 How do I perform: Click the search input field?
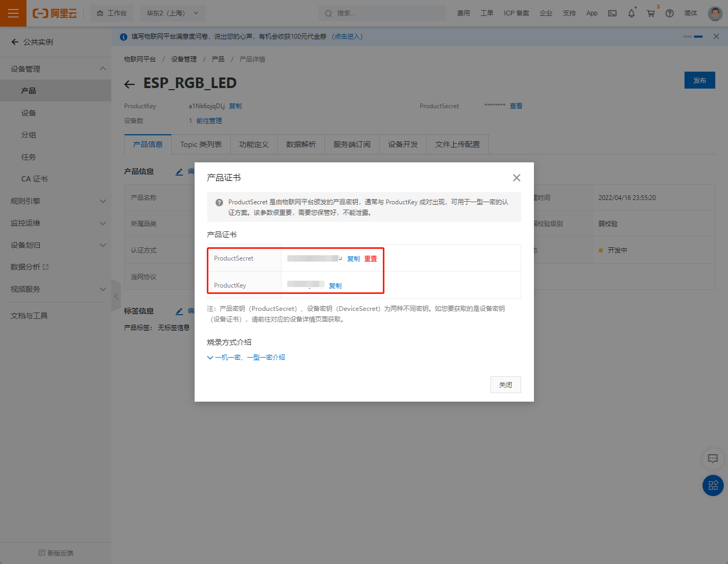382,13
